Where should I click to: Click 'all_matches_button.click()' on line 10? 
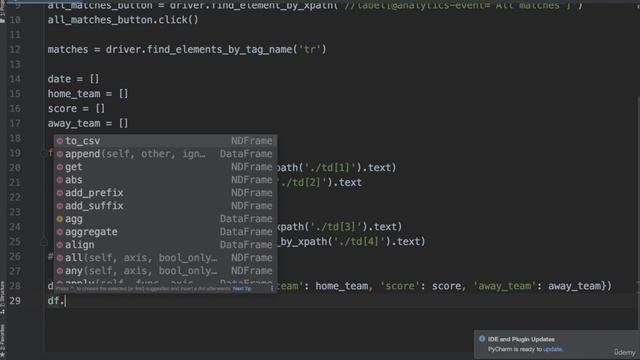123,20
